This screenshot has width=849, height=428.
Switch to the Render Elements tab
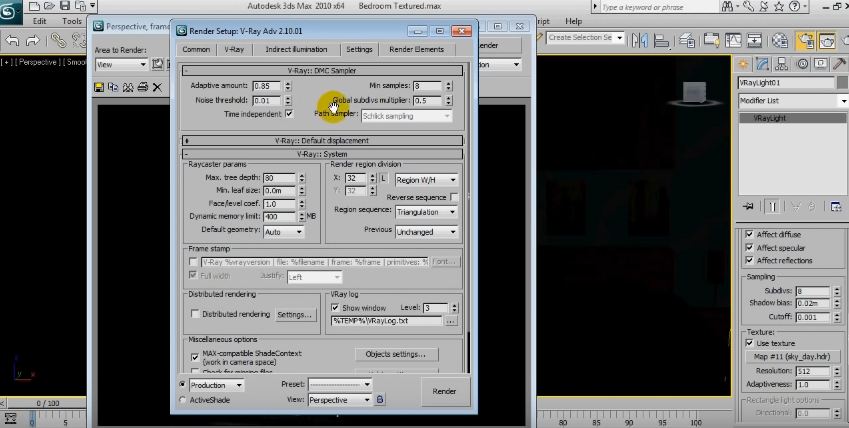coord(416,49)
